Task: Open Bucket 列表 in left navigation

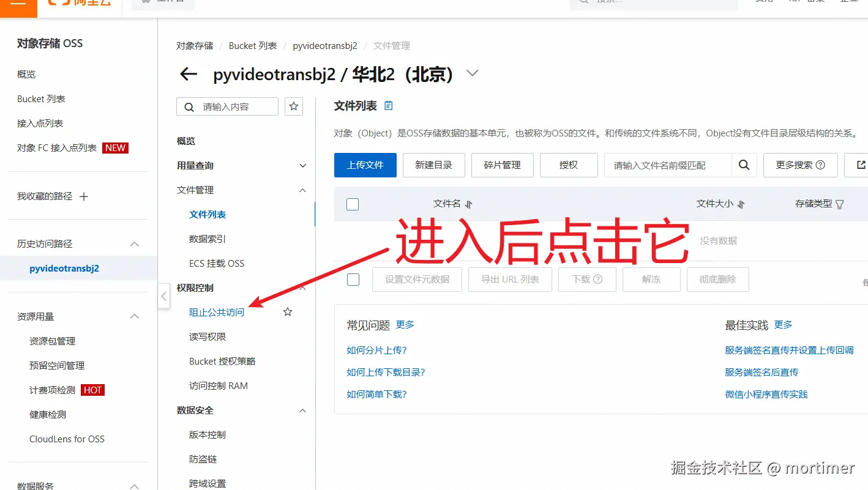Action: tap(41, 98)
